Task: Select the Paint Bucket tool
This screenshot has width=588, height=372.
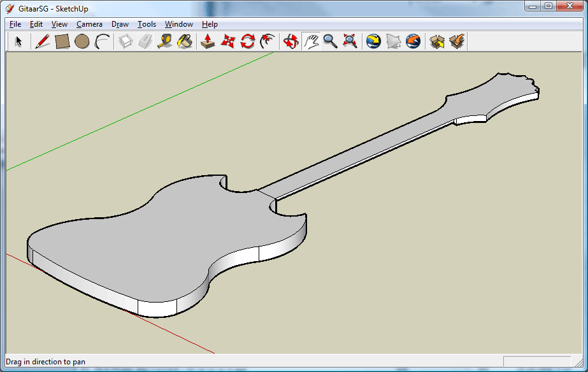Action: 185,41
